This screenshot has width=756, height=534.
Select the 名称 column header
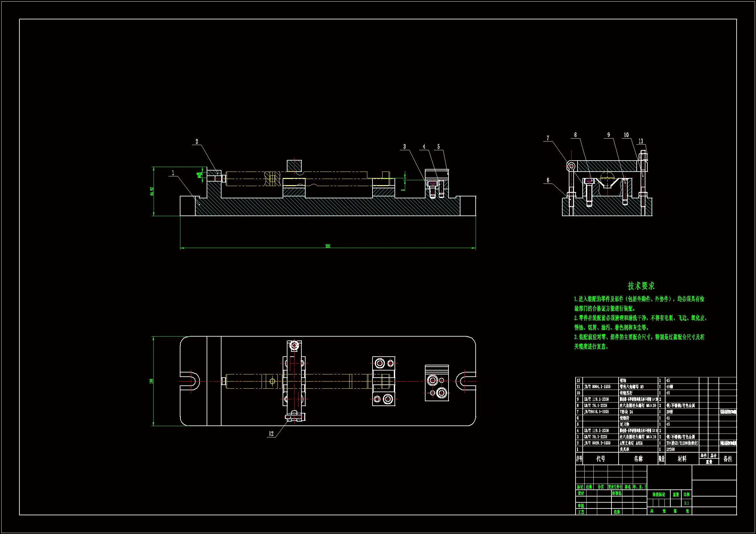point(638,459)
